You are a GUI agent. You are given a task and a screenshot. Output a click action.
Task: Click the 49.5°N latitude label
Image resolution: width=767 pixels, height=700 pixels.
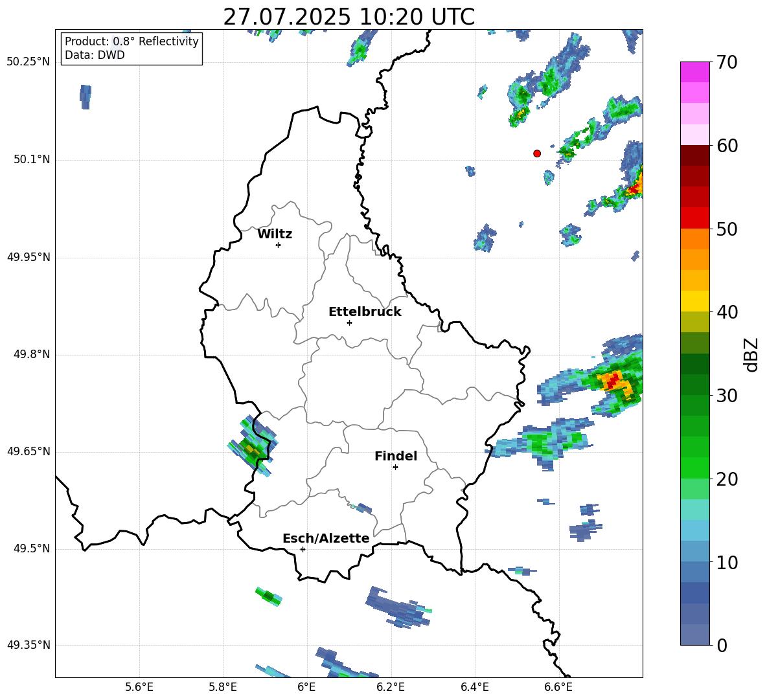click(x=32, y=548)
